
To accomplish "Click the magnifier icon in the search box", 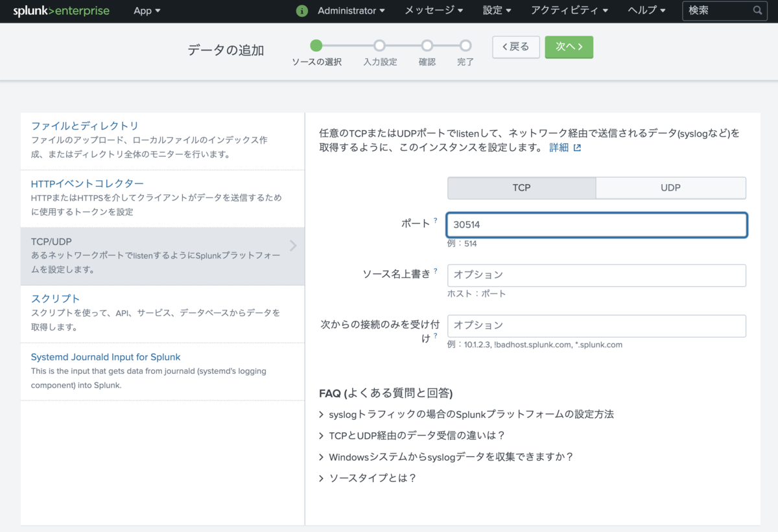I will click(x=757, y=10).
